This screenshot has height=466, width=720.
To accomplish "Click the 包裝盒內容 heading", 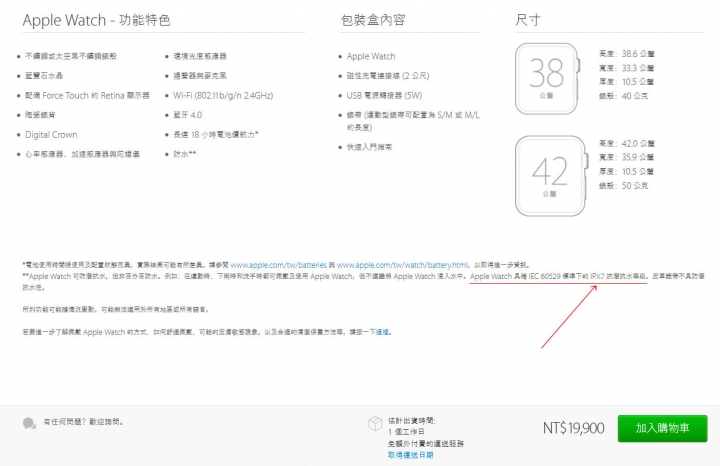I will (x=373, y=20).
